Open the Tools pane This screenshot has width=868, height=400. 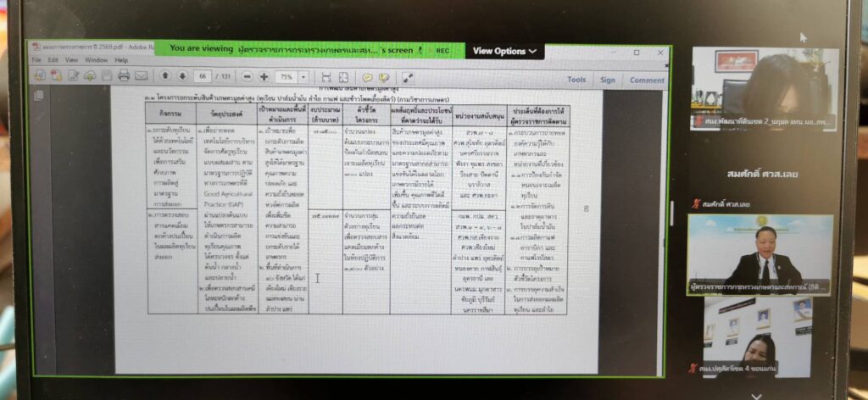tap(576, 80)
